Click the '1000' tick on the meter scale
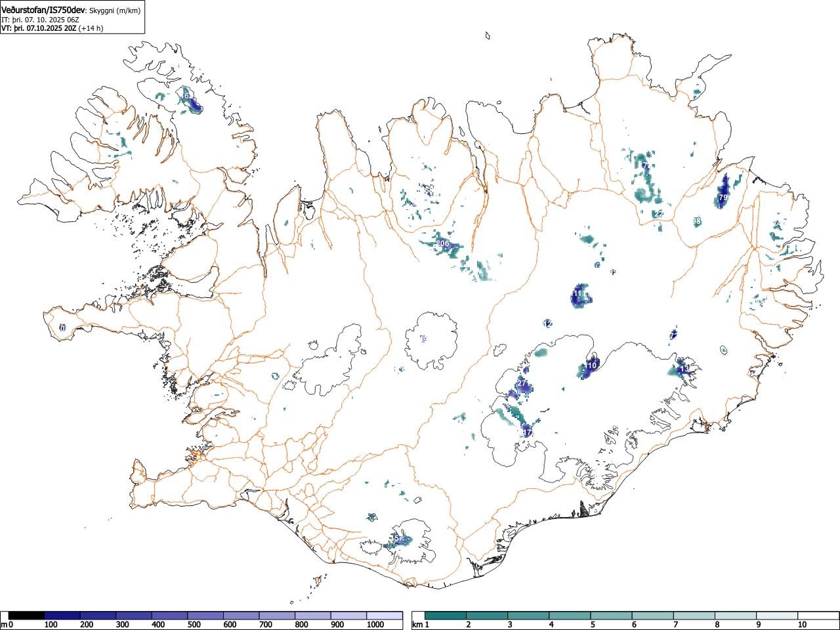Viewport: 840px width, 630px height. point(376,625)
